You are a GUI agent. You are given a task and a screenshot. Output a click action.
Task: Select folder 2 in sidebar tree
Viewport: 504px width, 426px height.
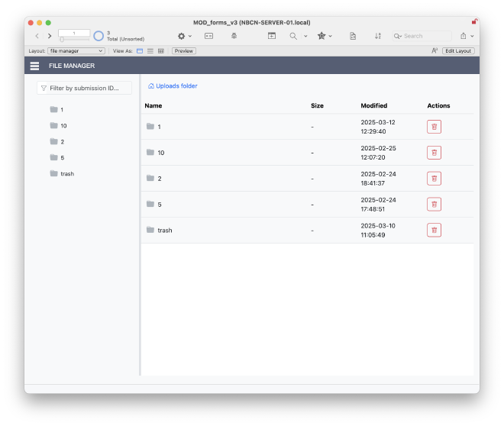[x=57, y=142]
